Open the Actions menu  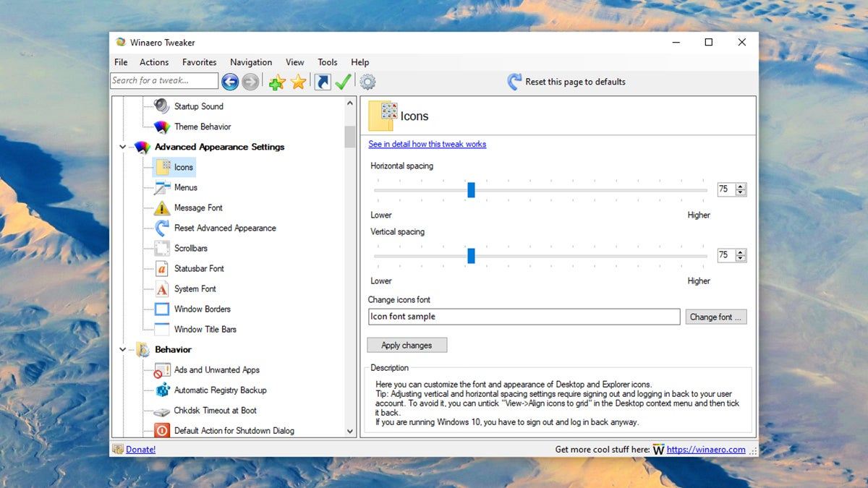154,62
